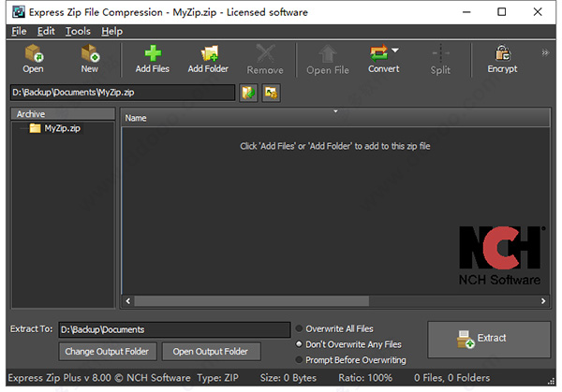The image size is (562, 392).
Task: Click 'Ratio: 100%' status text
Action: tap(365, 378)
